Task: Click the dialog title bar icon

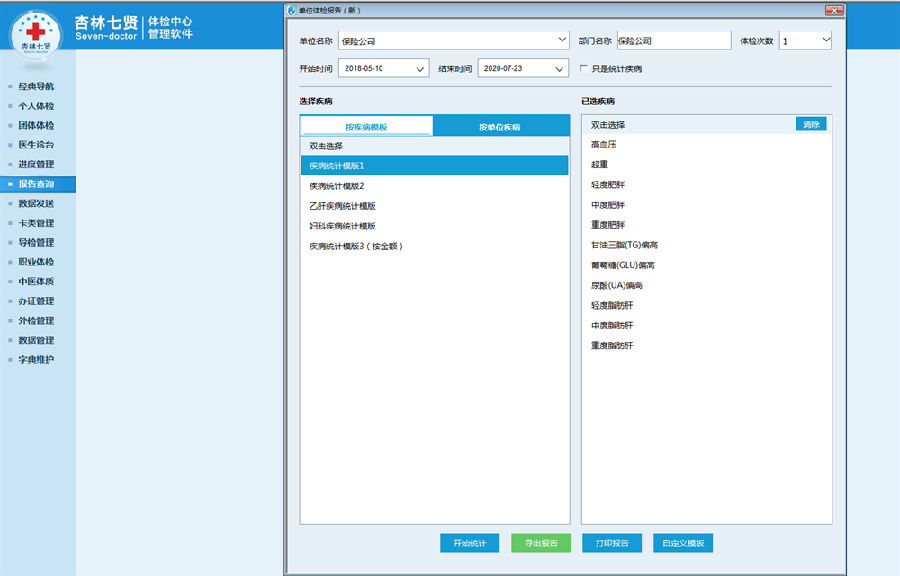Action: click(292, 9)
